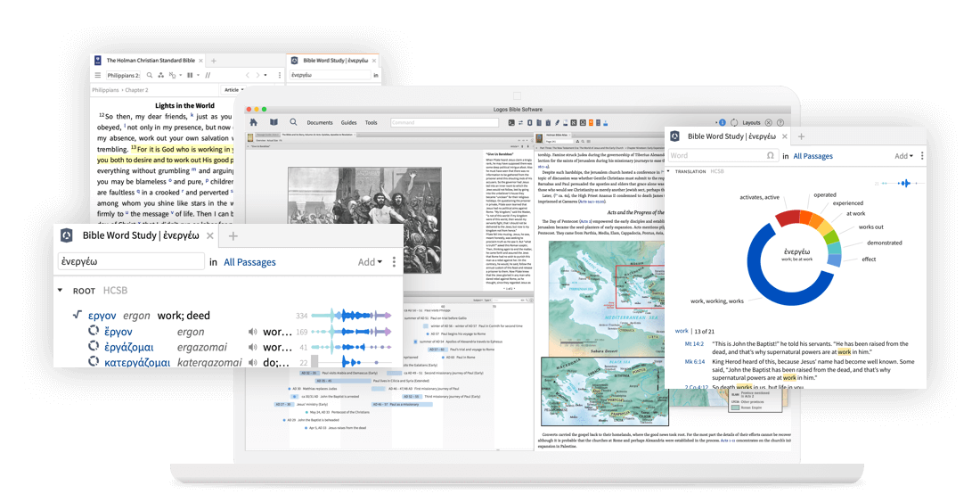Play pronunciation speaker for ἔργον ergon

(252, 332)
